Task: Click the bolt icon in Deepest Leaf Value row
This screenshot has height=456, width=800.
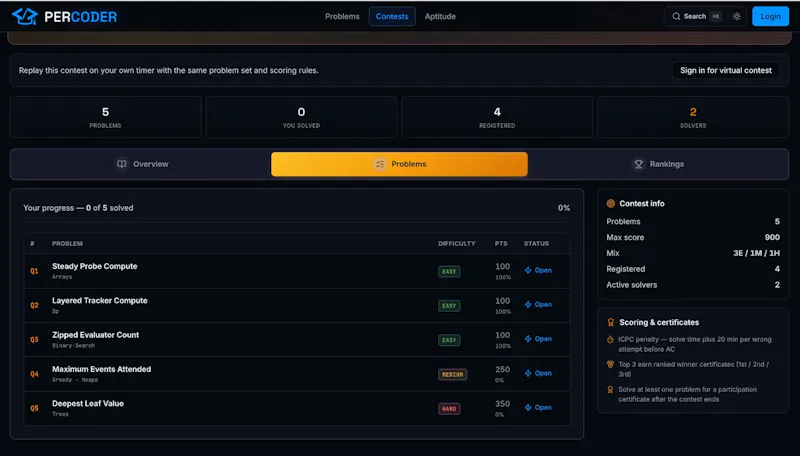Action: pos(528,408)
